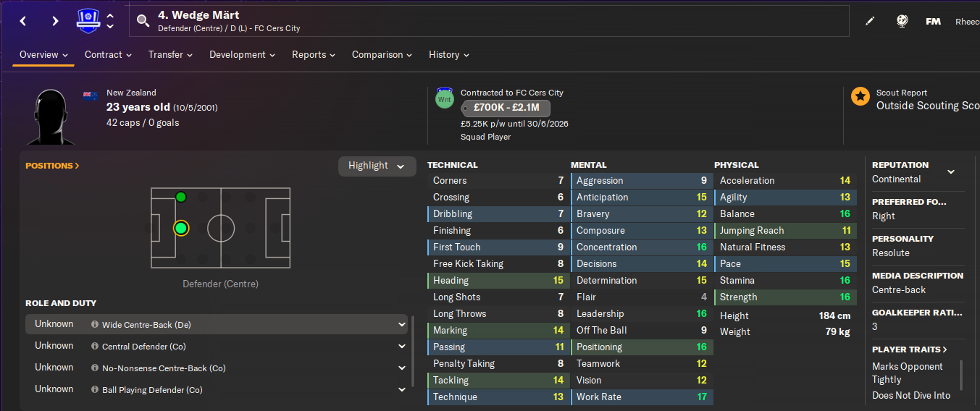Expand the Reputation panel chevron
The image size is (980, 411).
tap(951, 171)
